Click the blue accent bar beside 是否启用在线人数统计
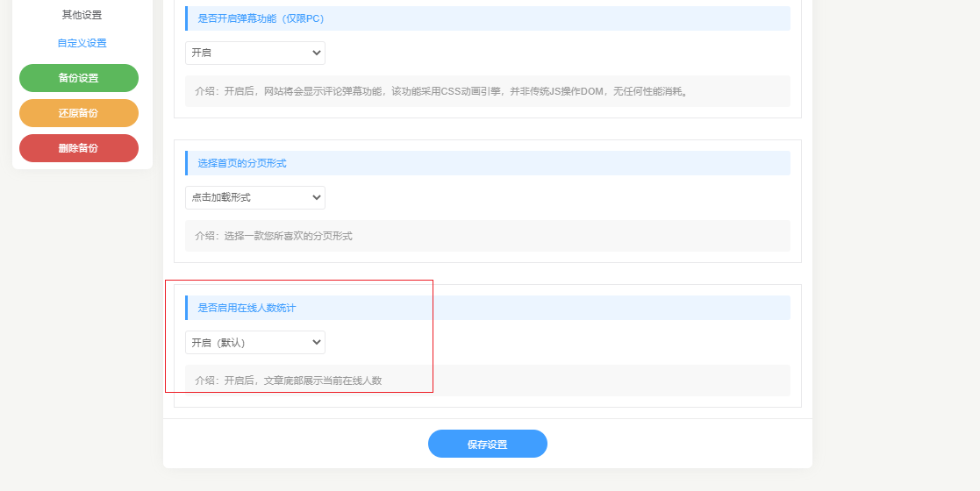Viewport: 980px width, 491px height. click(x=186, y=308)
